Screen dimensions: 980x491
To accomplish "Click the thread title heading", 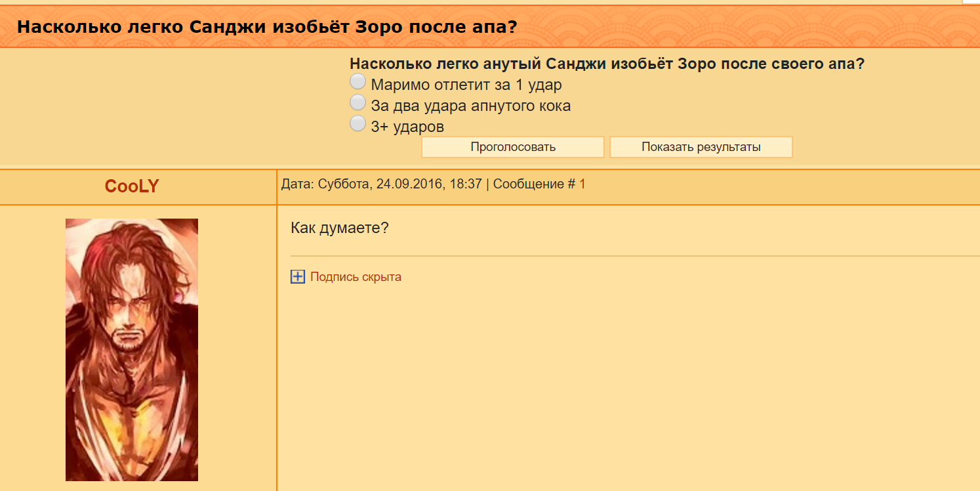I will [x=267, y=27].
